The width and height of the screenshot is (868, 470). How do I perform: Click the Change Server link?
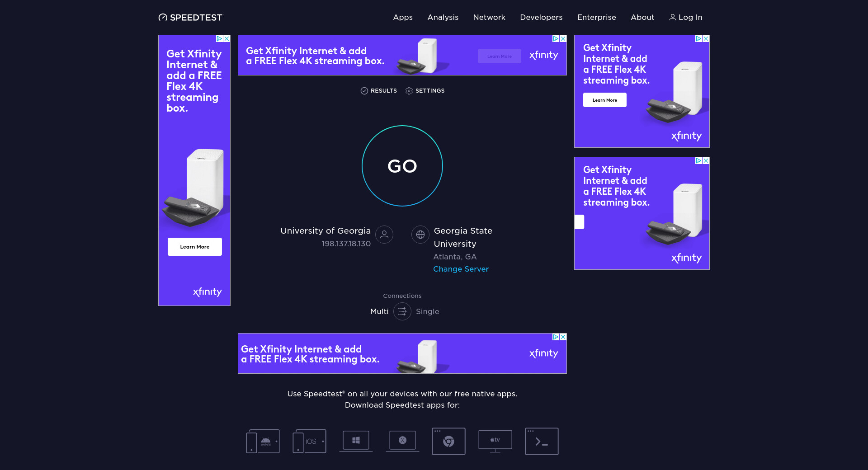(x=461, y=269)
